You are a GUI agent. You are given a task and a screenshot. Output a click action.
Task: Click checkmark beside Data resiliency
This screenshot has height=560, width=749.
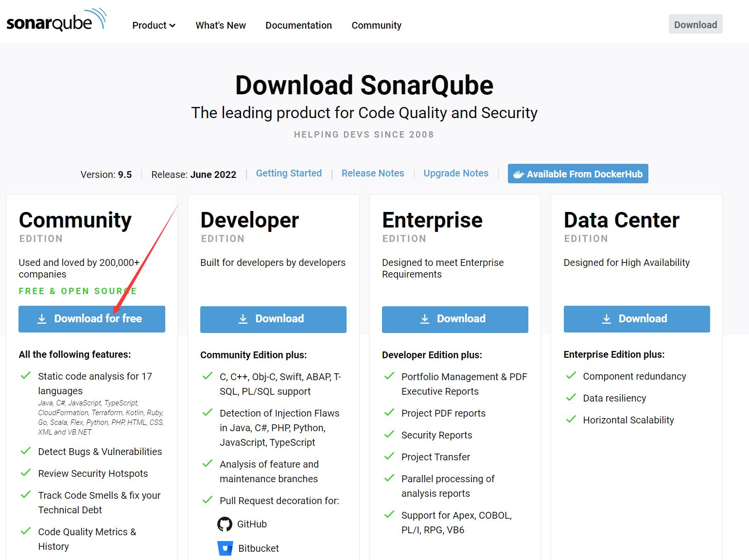pyautogui.click(x=571, y=398)
